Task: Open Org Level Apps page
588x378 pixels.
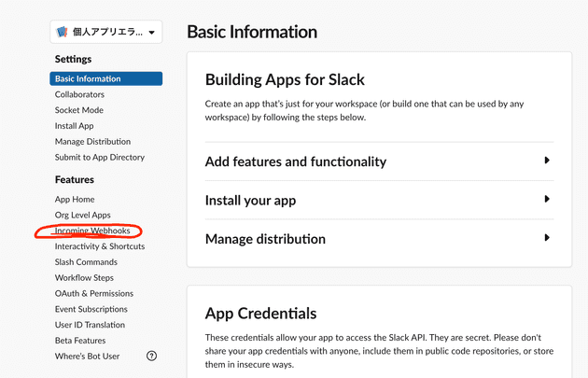Action: click(x=82, y=216)
